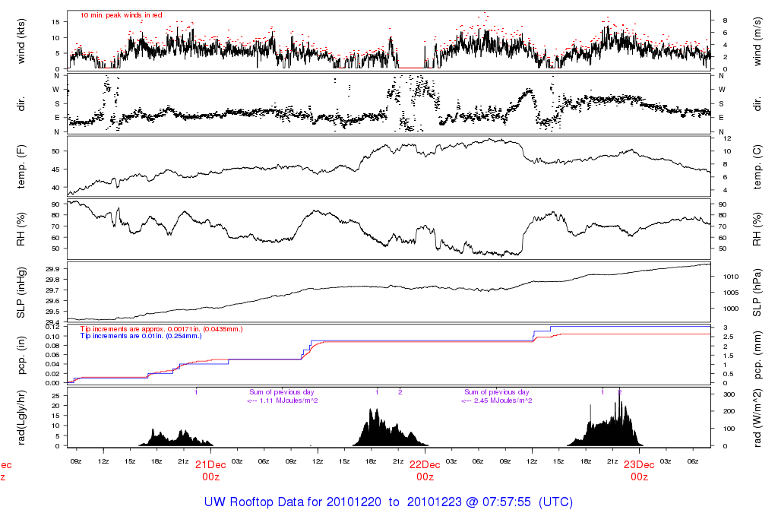Select the 'SLP (inHg)' axis label

21,293
